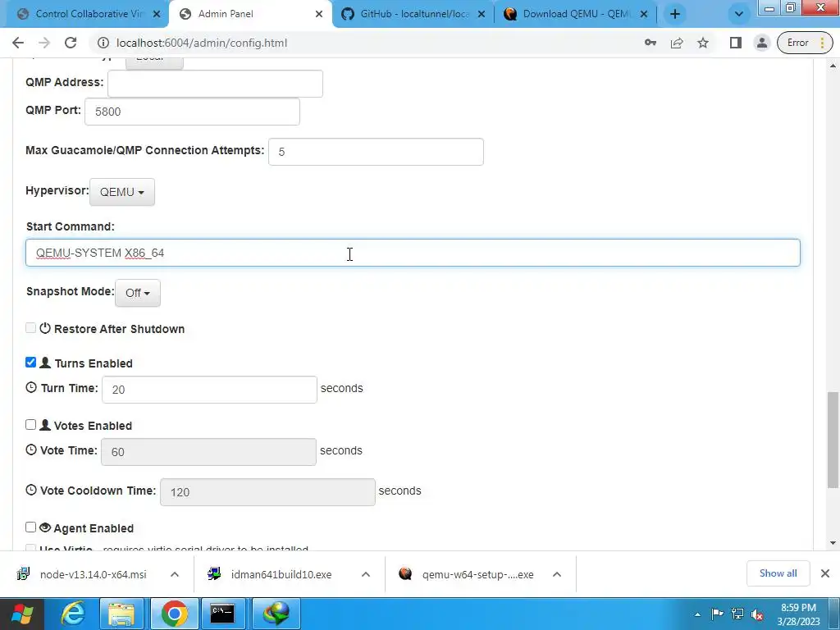Focus the QMP Address field
Image resolution: width=840 pixels, height=630 pixels.
[216, 84]
